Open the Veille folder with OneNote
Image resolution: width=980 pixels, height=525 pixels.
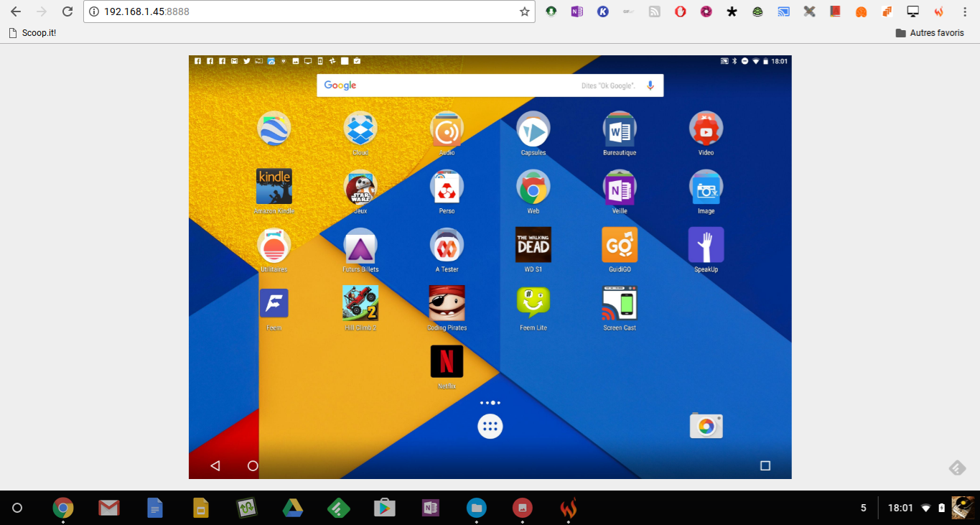coord(620,187)
